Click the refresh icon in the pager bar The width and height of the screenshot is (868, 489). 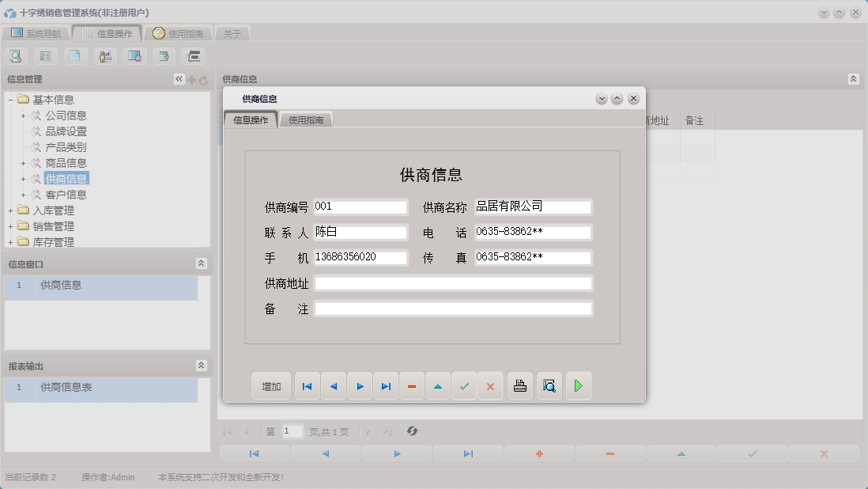[411, 431]
